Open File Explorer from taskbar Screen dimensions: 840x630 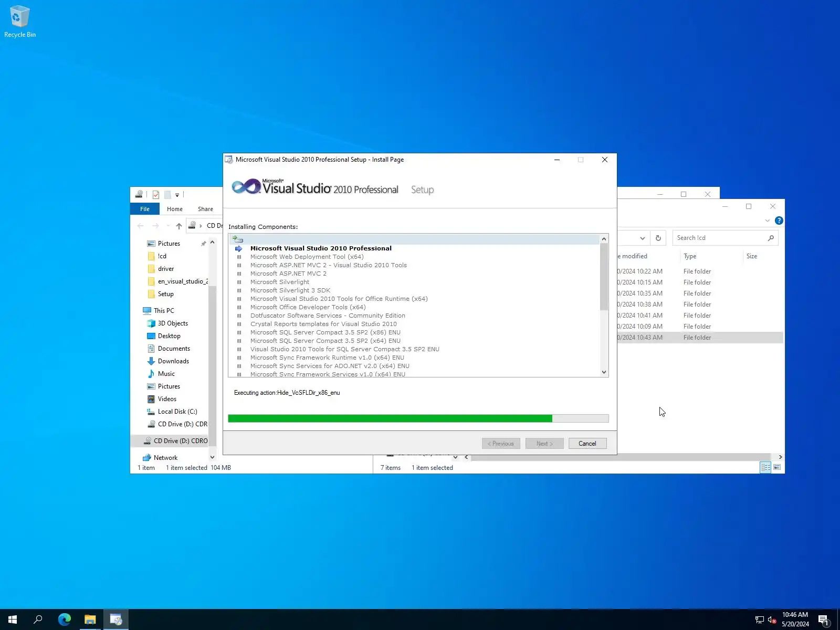[x=90, y=619]
